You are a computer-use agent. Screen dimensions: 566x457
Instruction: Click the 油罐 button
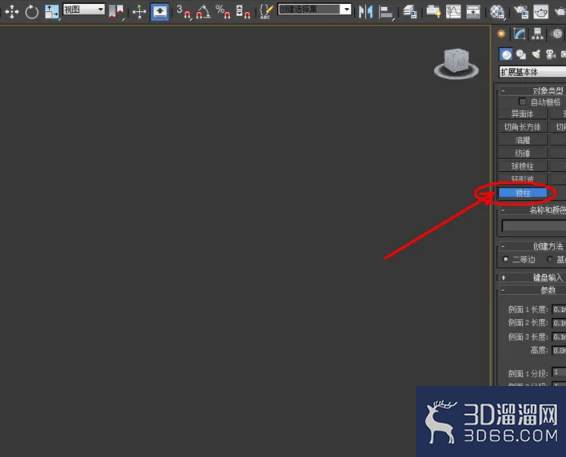tap(522, 140)
